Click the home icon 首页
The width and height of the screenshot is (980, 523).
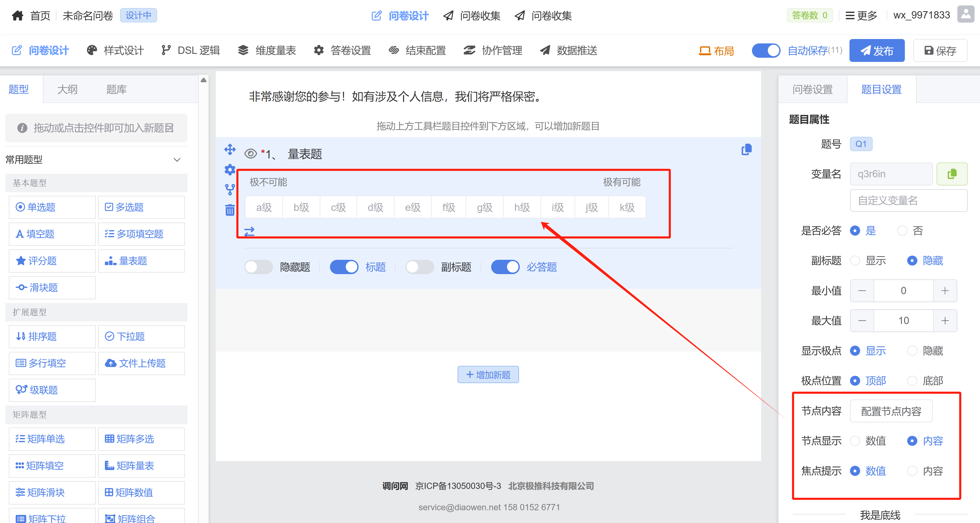coord(18,16)
